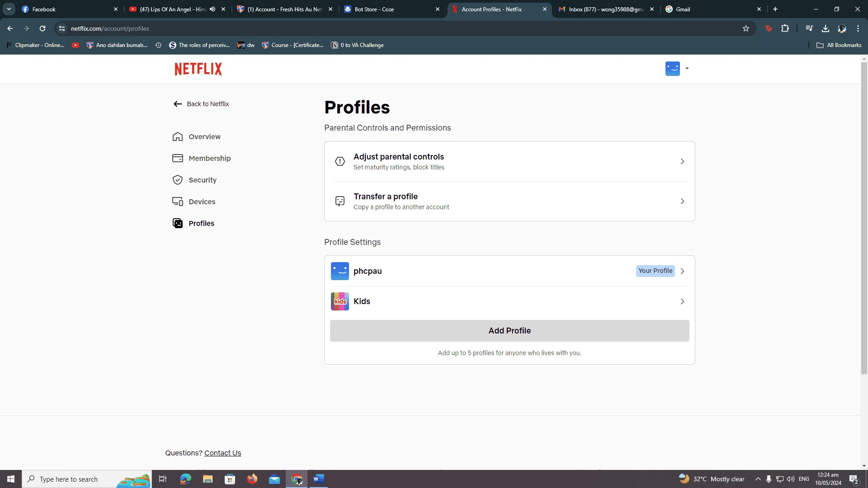Click the site information icon
This screenshot has width=868, height=488.
(x=62, y=28)
